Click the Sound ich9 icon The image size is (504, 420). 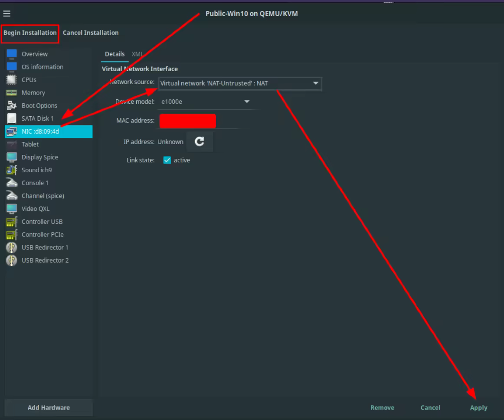coord(12,170)
